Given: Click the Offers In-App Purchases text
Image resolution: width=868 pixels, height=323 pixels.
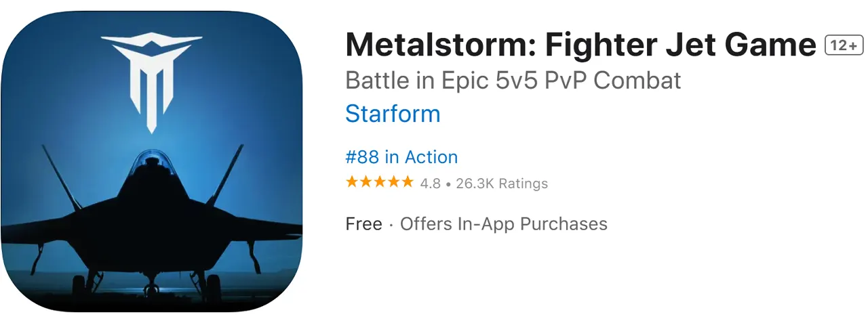Looking at the screenshot, I should 503,224.
